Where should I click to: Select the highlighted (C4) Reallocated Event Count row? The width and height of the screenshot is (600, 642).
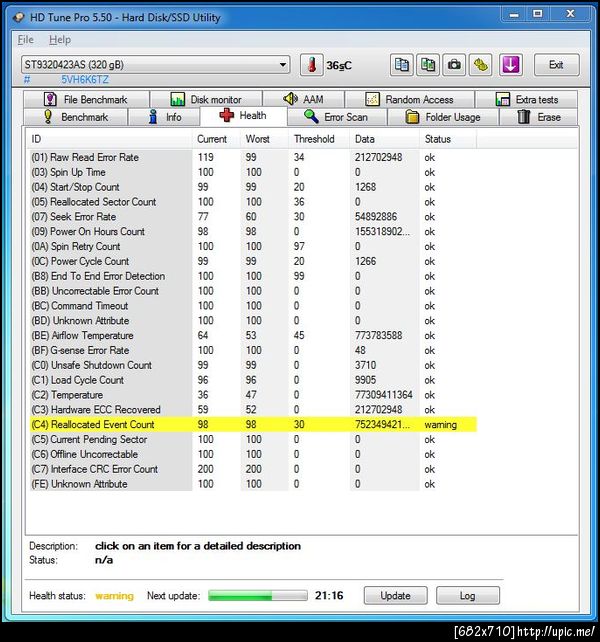(x=253, y=425)
